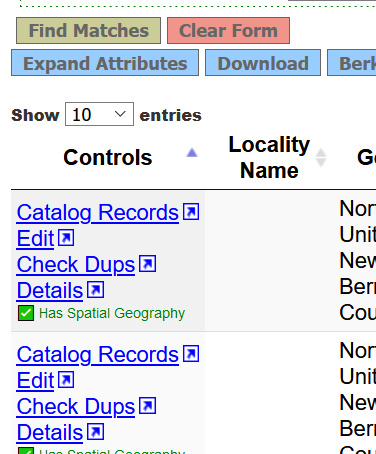Open external icon beside first Details link
Image resolution: width=376 pixels, height=454 pixels.
pos(96,290)
